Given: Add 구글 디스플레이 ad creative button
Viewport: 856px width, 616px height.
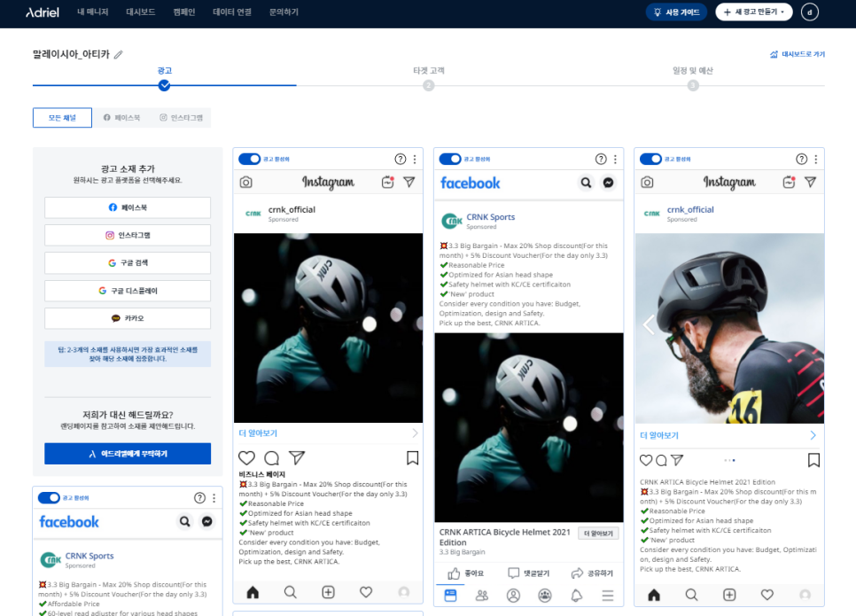Looking at the screenshot, I should click(128, 291).
